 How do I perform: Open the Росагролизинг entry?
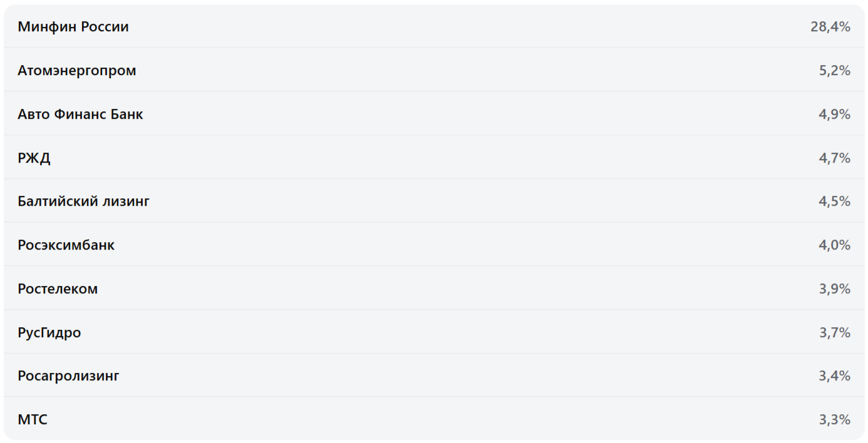(x=68, y=376)
